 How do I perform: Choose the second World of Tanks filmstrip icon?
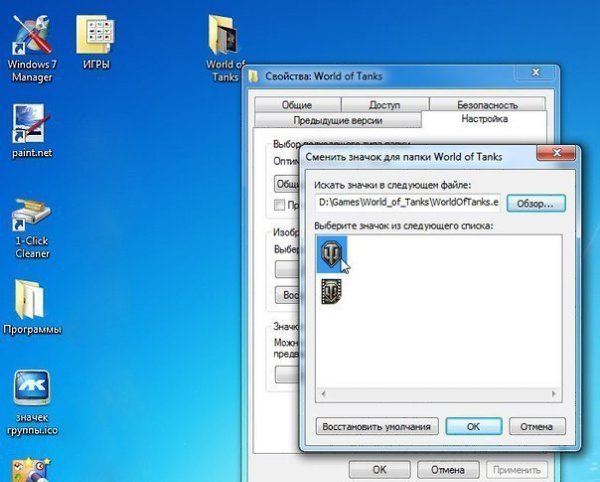(x=331, y=291)
